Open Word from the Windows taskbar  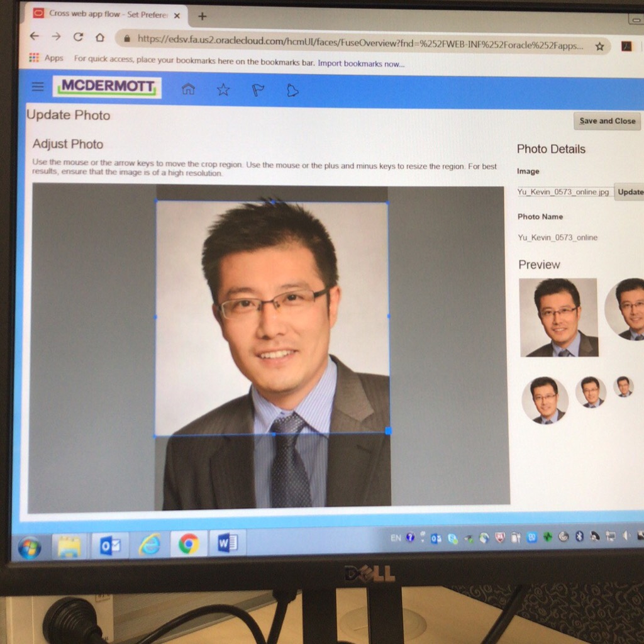tap(226, 543)
